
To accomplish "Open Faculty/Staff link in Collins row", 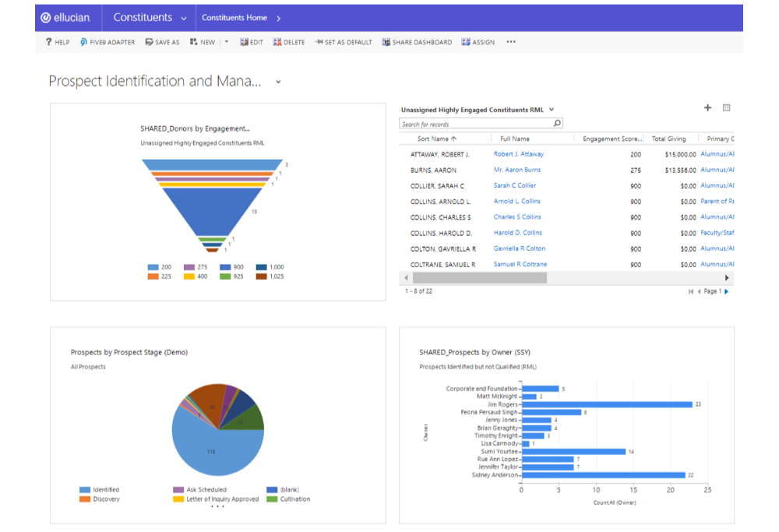I will coord(717,232).
